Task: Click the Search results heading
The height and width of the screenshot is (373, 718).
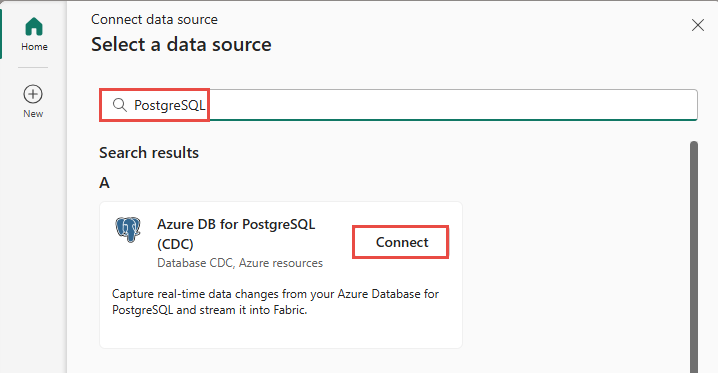Action: click(149, 153)
